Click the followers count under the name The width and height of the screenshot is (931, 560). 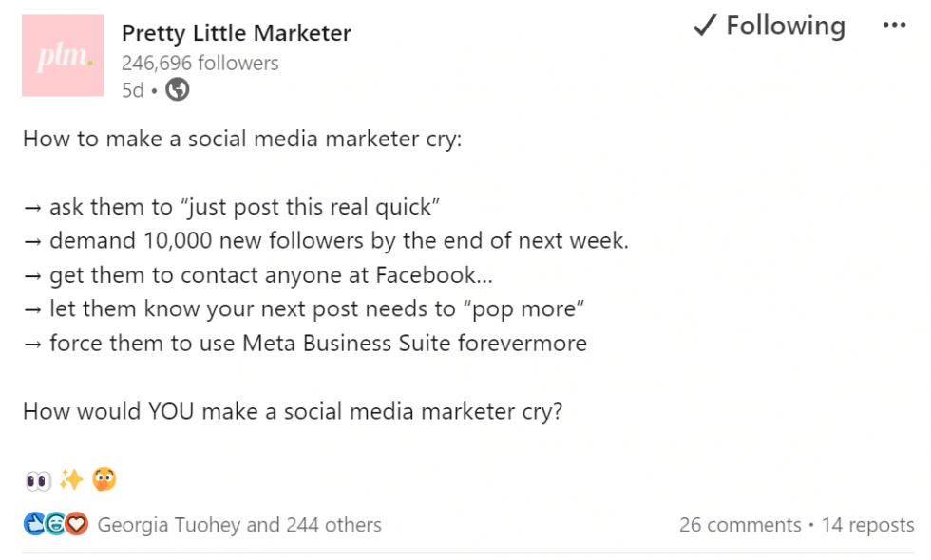tap(199, 63)
